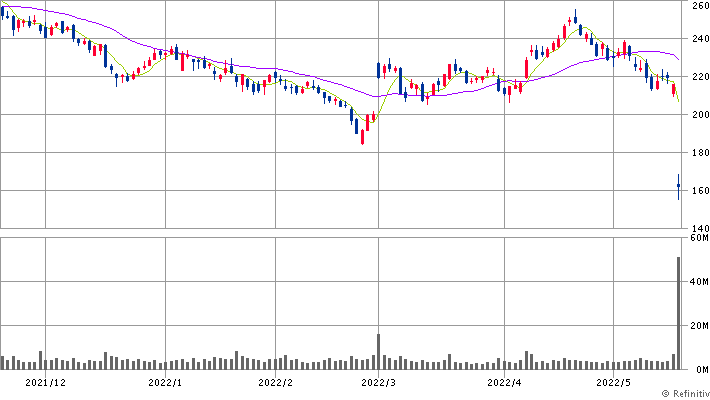Viewport: 710px width, 400px height.
Task: Click the isolated gap-down candle near 160
Action: pos(678,186)
